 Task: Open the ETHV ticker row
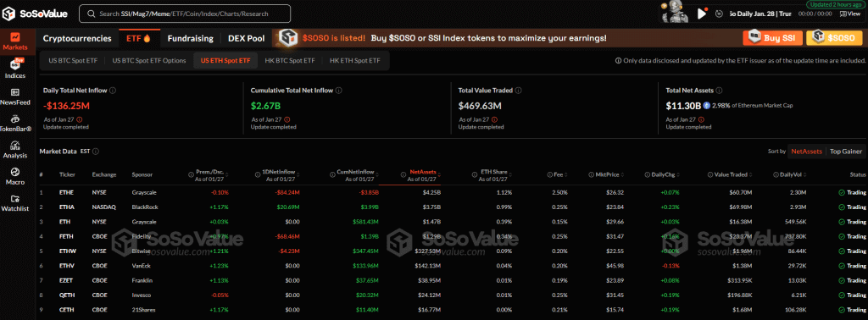coord(453,265)
